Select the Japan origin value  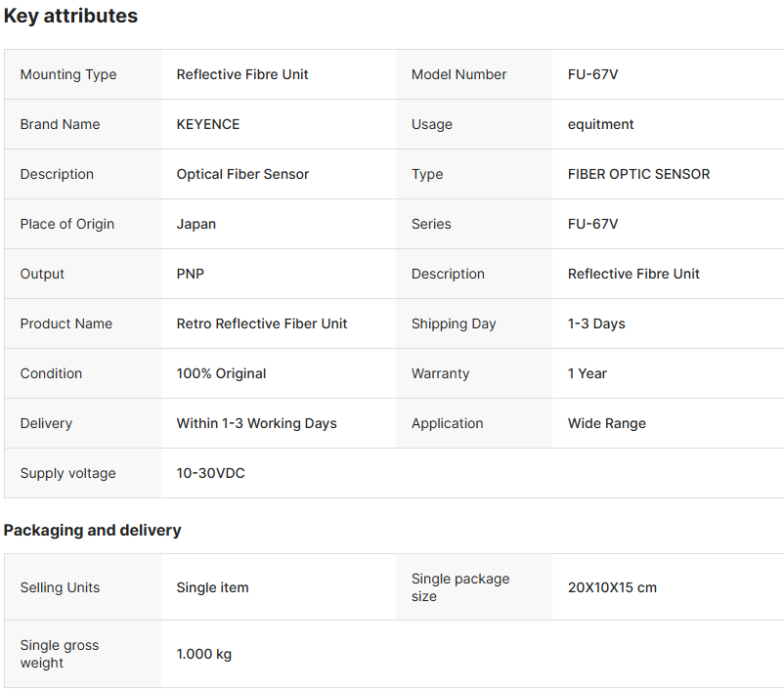pyautogui.click(x=196, y=224)
